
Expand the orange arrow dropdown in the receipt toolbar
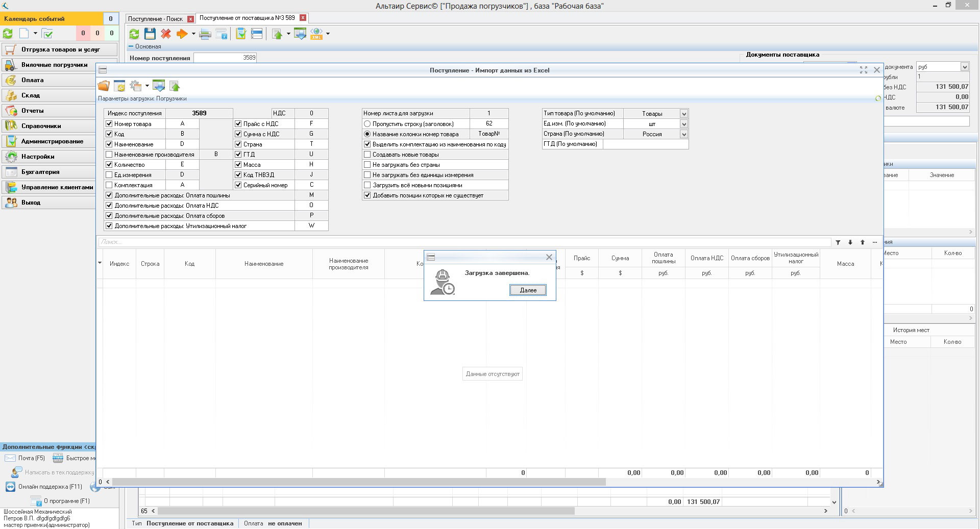(x=193, y=34)
